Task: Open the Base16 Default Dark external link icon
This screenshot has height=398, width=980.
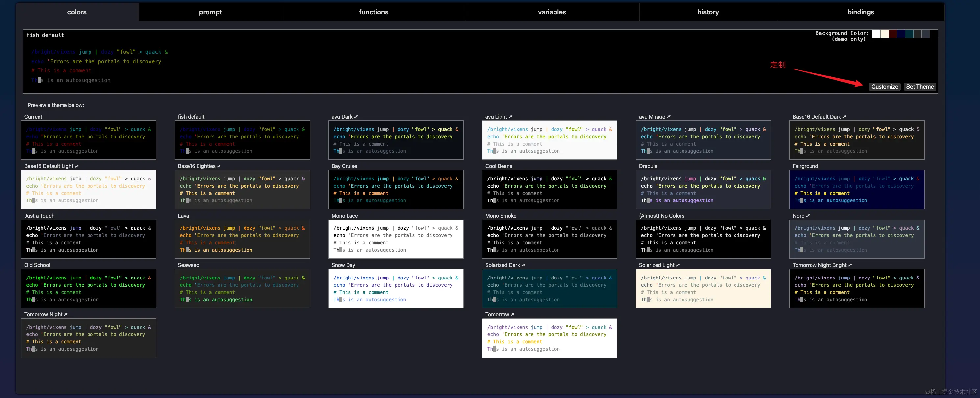Action: pos(844,117)
